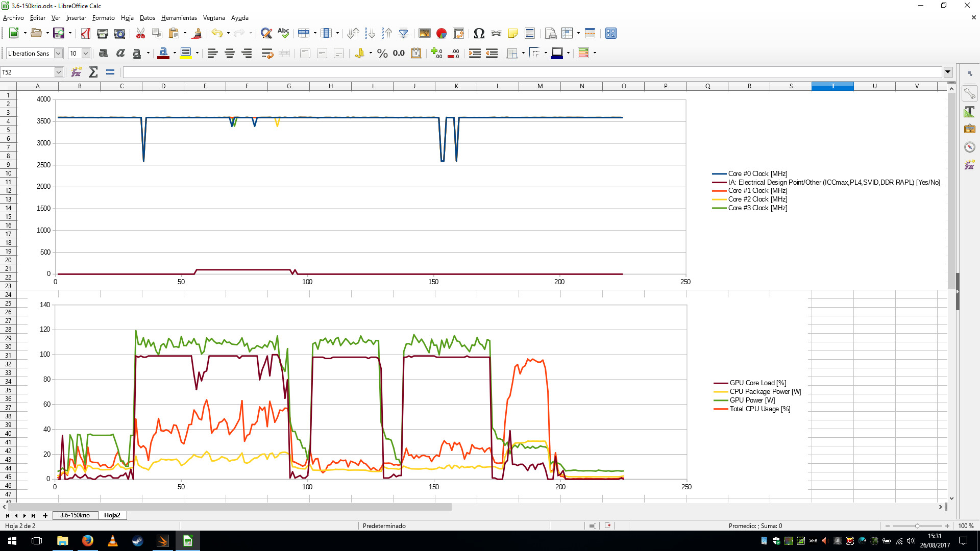Screen dimensions: 980x551
Task: Expand the formula bar arrow
Action: pos(948,72)
